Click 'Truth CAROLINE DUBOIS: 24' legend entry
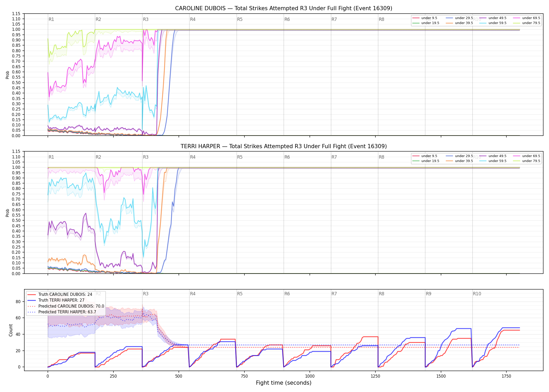The image size is (549, 392). click(x=60, y=294)
